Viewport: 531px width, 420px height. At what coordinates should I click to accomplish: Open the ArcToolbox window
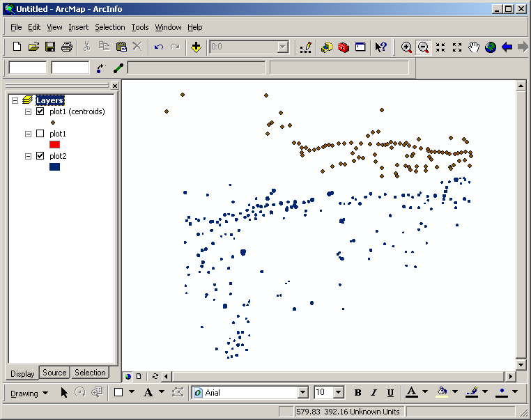[x=344, y=47]
